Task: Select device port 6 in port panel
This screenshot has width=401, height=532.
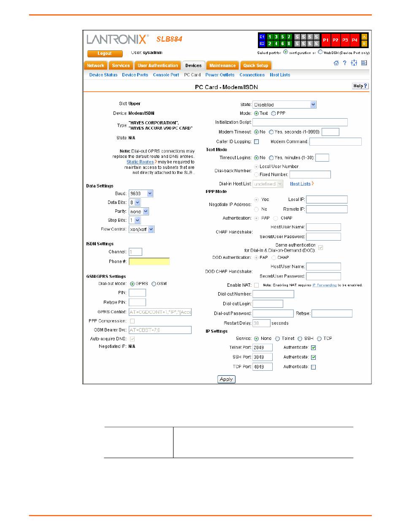Action: point(282,43)
